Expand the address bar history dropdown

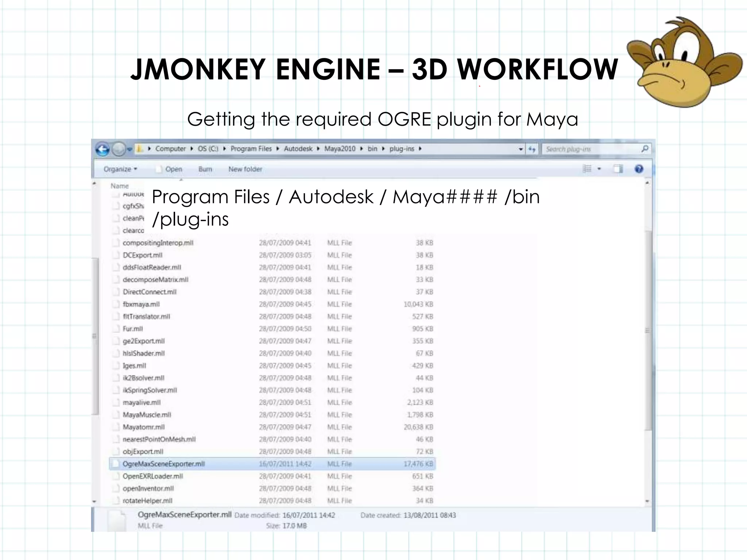520,149
